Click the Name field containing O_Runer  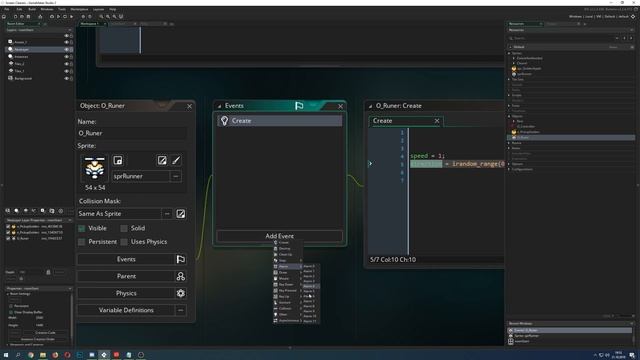(132, 133)
